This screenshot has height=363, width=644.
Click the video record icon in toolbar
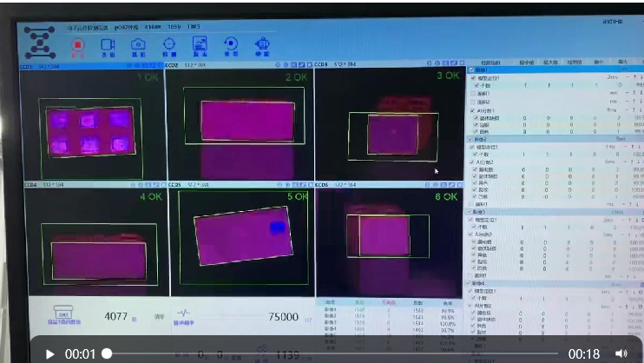coord(108,44)
